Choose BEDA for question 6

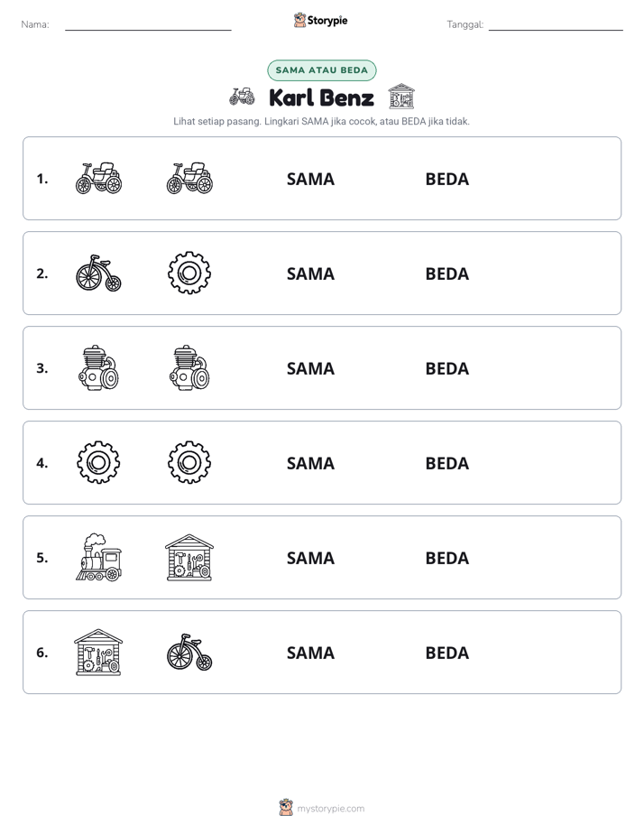446,652
